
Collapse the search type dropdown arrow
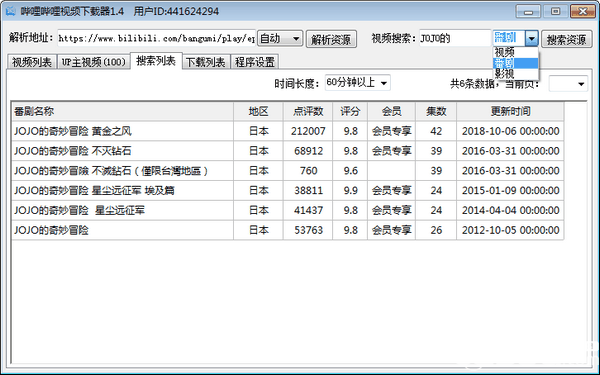tap(532, 38)
